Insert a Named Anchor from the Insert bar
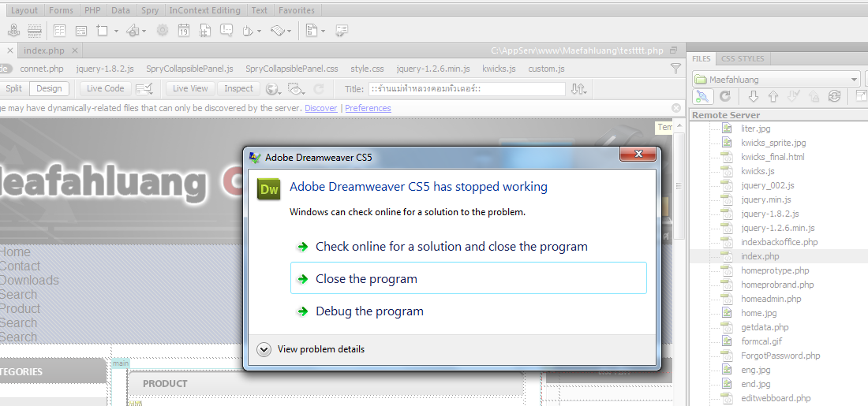Screen dimensions: 868x406 (x=13, y=31)
